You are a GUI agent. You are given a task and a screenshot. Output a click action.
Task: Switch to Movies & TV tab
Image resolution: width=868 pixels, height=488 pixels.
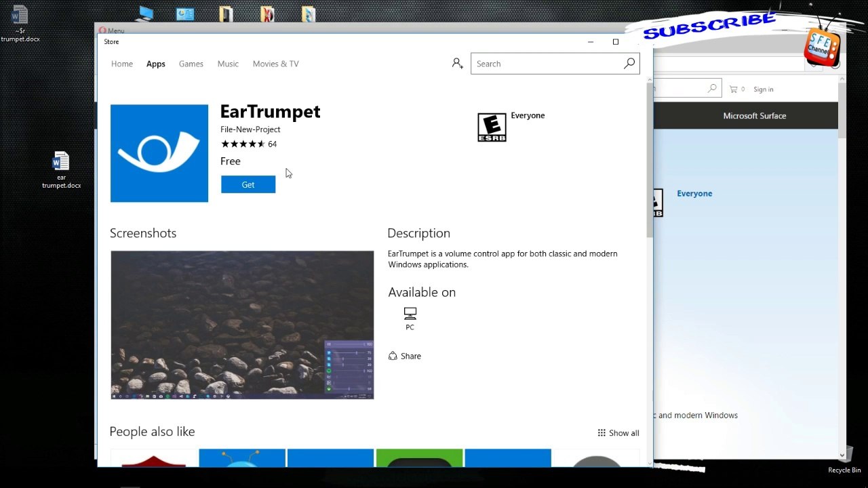coord(276,64)
